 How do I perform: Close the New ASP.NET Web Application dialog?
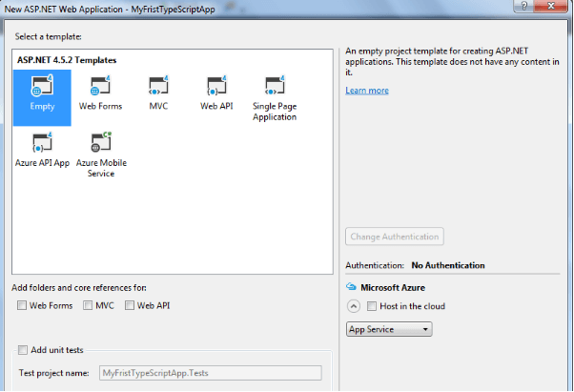[550, 6]
